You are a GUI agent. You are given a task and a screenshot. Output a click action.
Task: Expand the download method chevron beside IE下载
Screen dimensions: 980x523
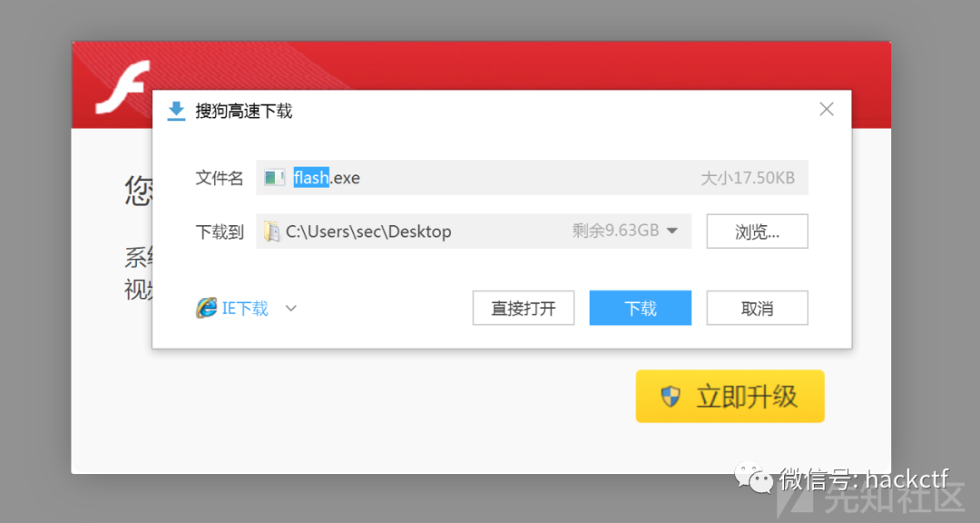coord(290,308)
